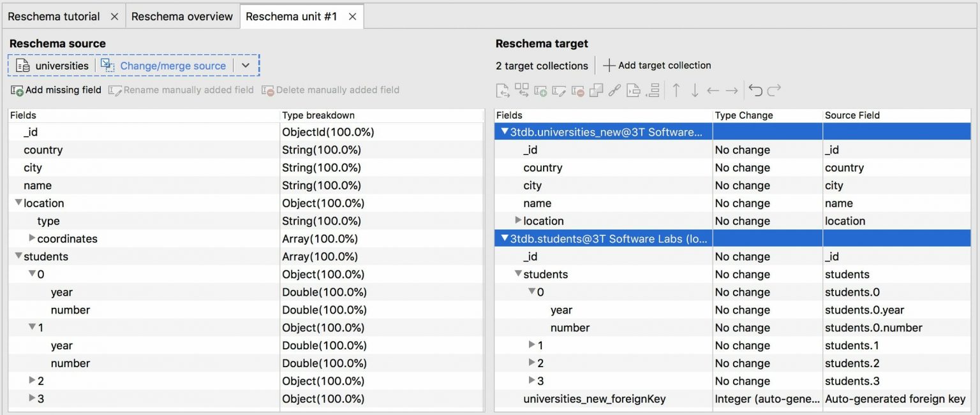
Task: Click the add target field icon with green plus
Action: pos(540,90)
